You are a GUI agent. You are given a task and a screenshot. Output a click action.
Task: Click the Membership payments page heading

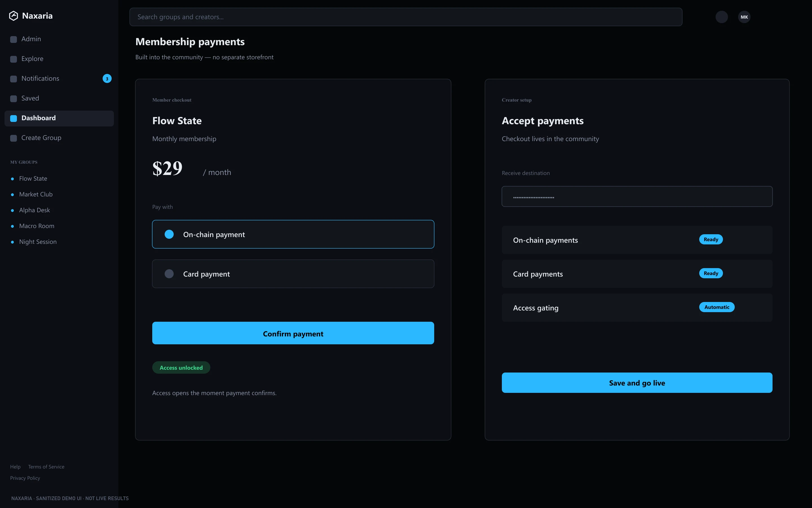[x=190, y=42]
